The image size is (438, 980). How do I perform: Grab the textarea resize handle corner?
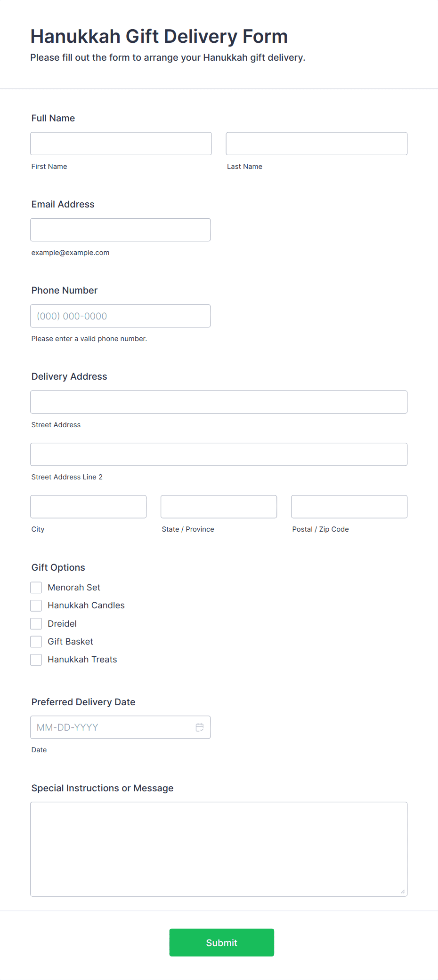[403, 892]
